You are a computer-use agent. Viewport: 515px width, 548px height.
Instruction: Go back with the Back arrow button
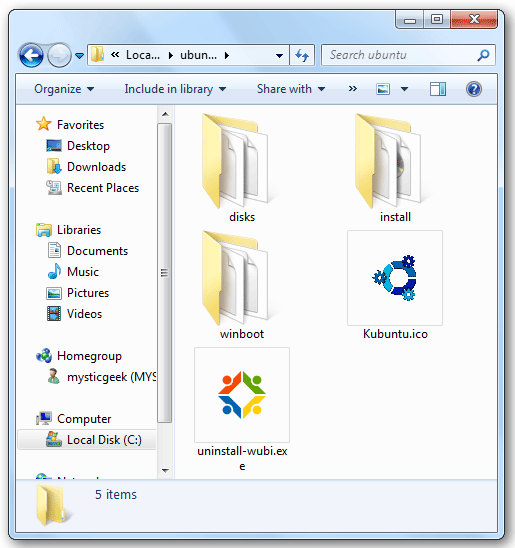(x=31, y=55)
